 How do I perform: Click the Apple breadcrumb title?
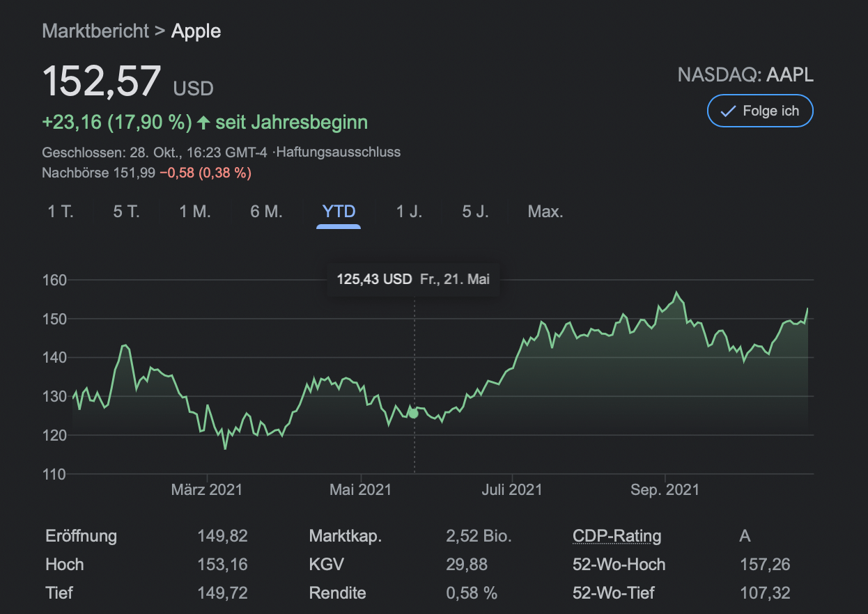tap(196, 31)
